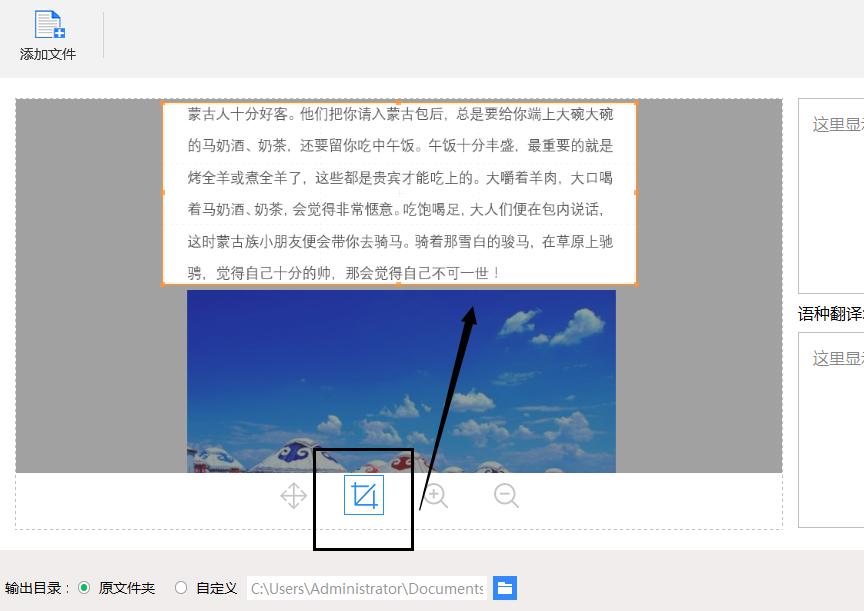This screenshot has height=611, width=864.
Task: Activate the magnifier plus icon
Action: coord(435,496)
